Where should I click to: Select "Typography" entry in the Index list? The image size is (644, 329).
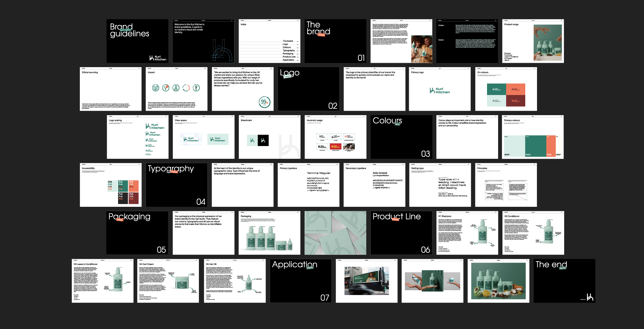click(289, 50)
